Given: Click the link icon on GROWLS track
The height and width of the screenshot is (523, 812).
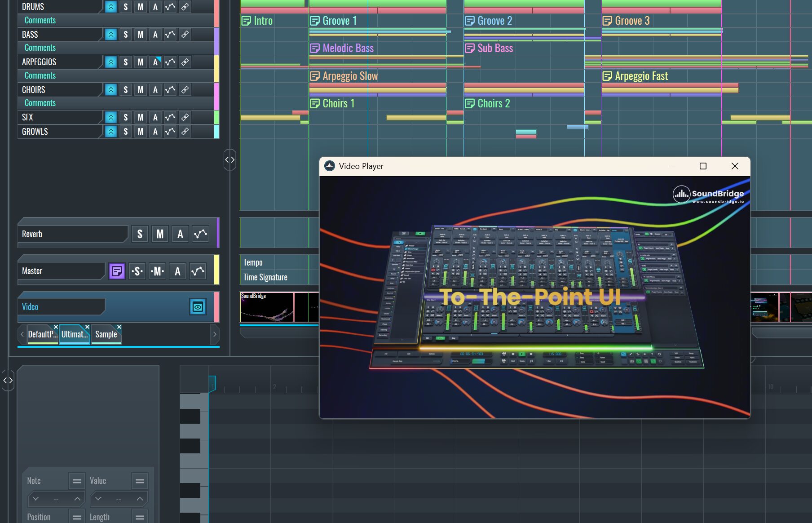Looking at the screenshot, I should click(x=185, y=132).
